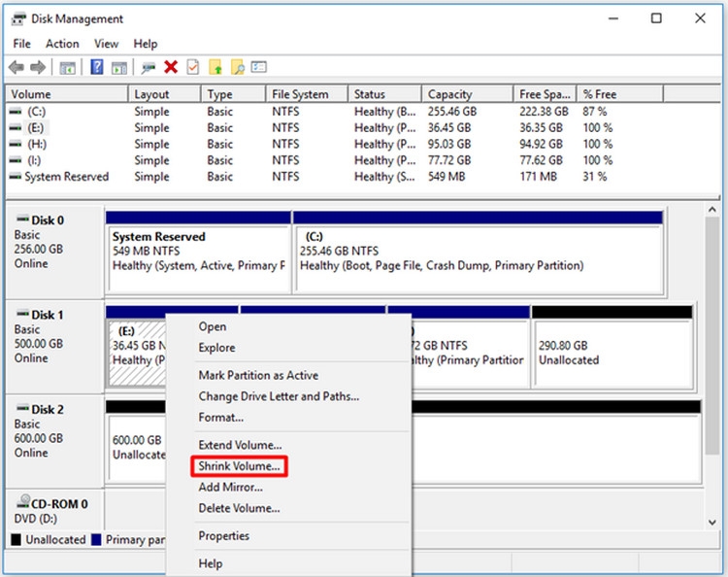Click the folder with magnifier icon
The image size is (728, 577).
tap(237, 67)
